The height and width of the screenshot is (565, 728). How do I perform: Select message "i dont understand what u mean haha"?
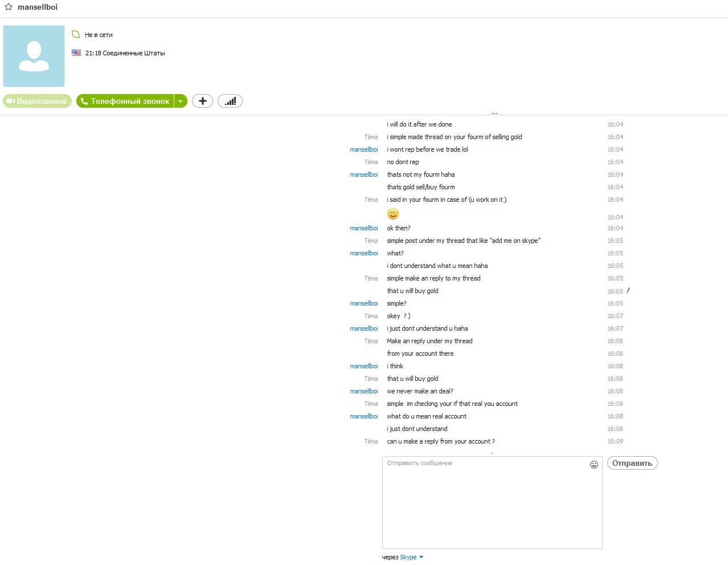(437, 266)
